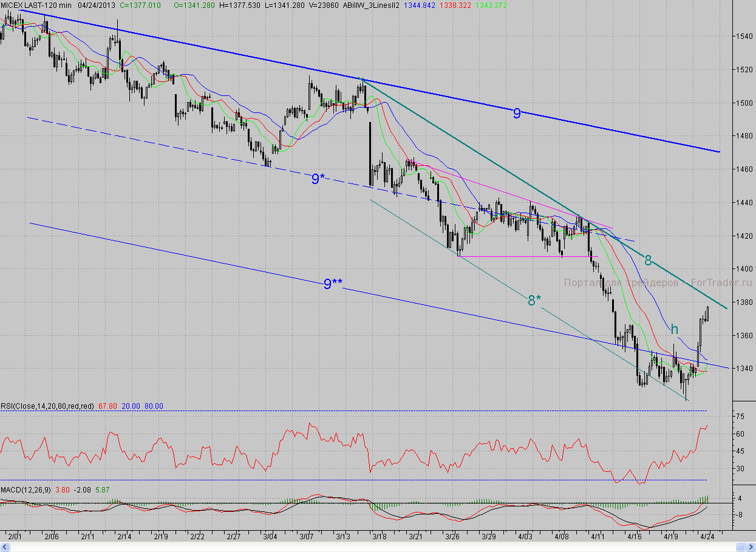This screenshot has height=552, width=756.
Task: Click the RSI 75 scale level
Action: tap(740, 417)
